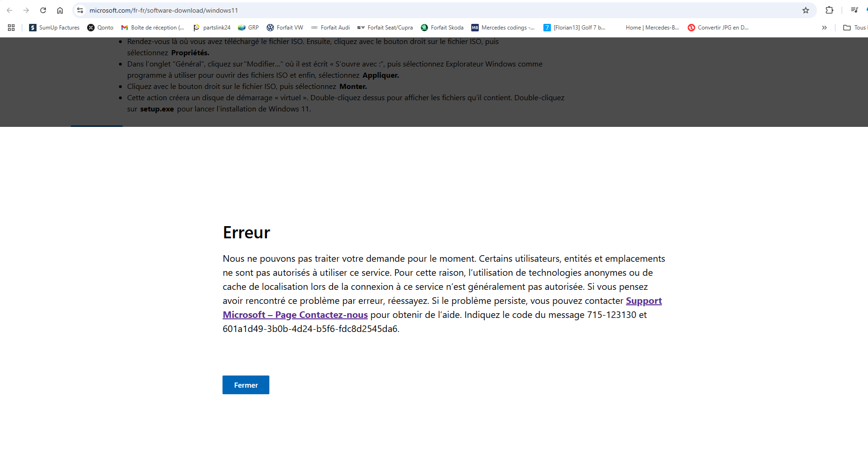868x464 pixels.
Task: Click the Fermer button
Action: pyautogui.click(x=246, y=385)
